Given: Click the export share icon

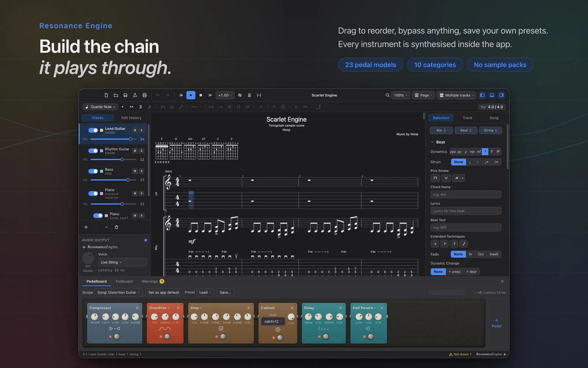Looking at the screenshot, I should pyautogui.click(x=135, y=95).
